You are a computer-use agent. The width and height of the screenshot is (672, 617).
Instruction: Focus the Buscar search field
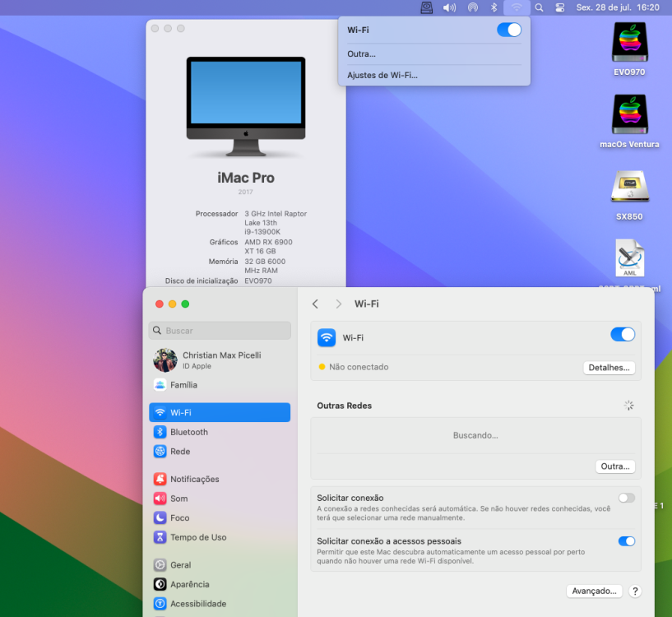[x=220, y=331]
